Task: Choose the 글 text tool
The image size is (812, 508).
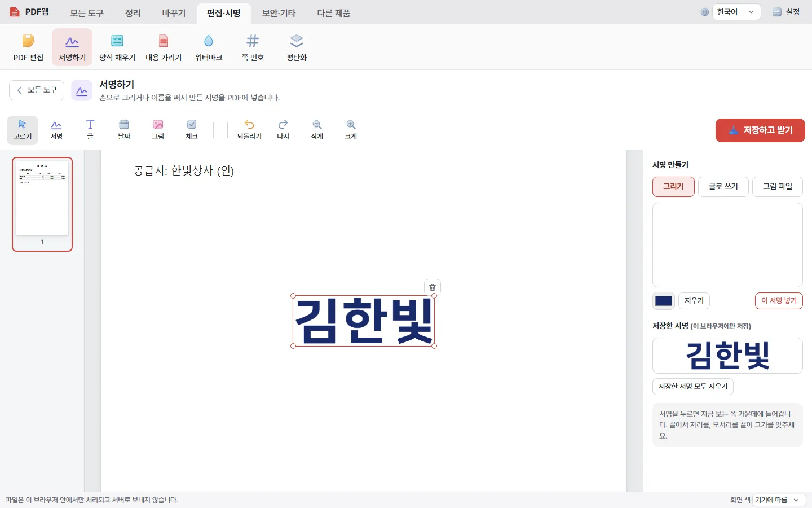Action: tap(90, 130)
